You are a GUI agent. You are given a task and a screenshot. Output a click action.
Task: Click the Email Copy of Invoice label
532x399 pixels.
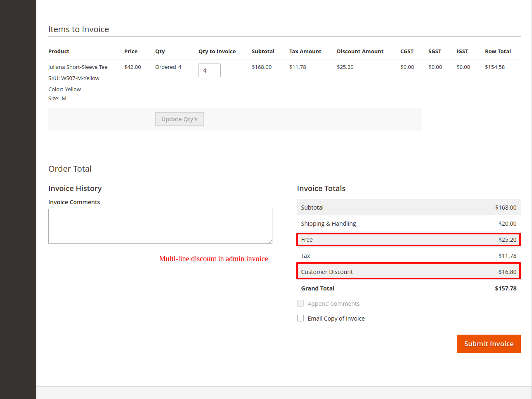pyautogui.click(x=336, y=319)
